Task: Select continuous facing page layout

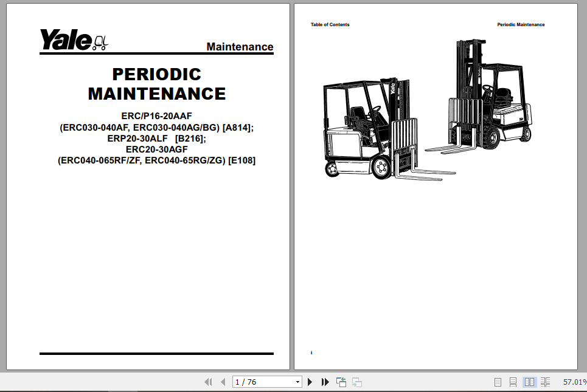Action: pos(545,382)
